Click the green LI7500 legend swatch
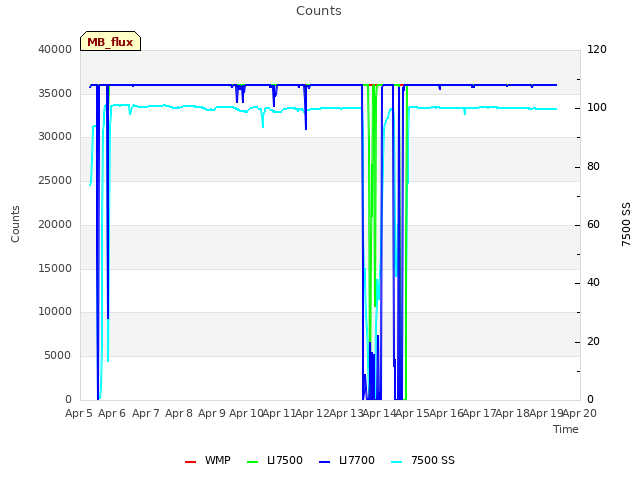640x480 pixels. click(252, 462)
